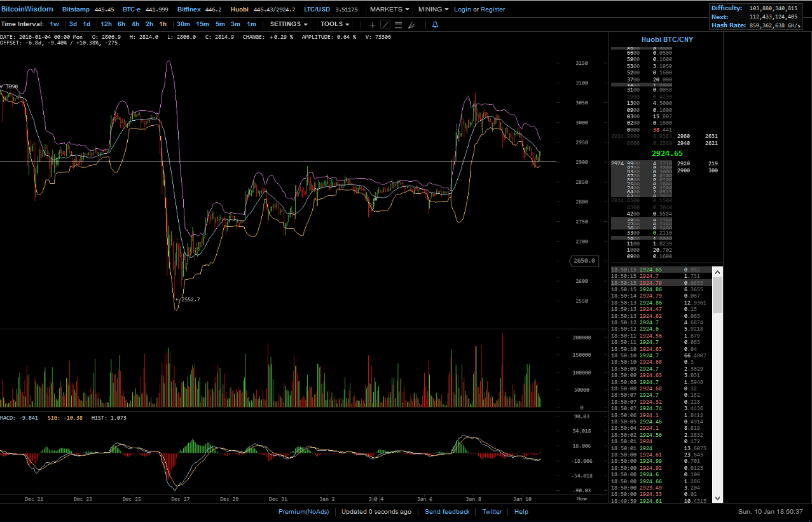This screenshot has width=812, height=522.
Task: Select the 1w time interval
Action: point(55,24)
